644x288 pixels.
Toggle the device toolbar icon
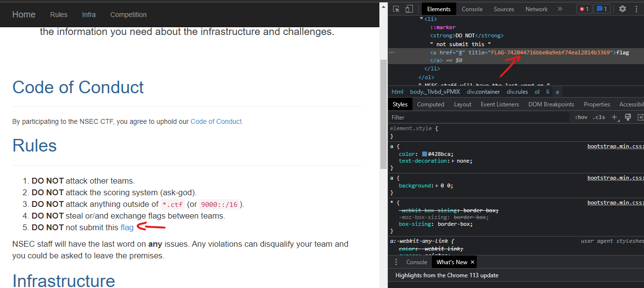pos(409,9)
